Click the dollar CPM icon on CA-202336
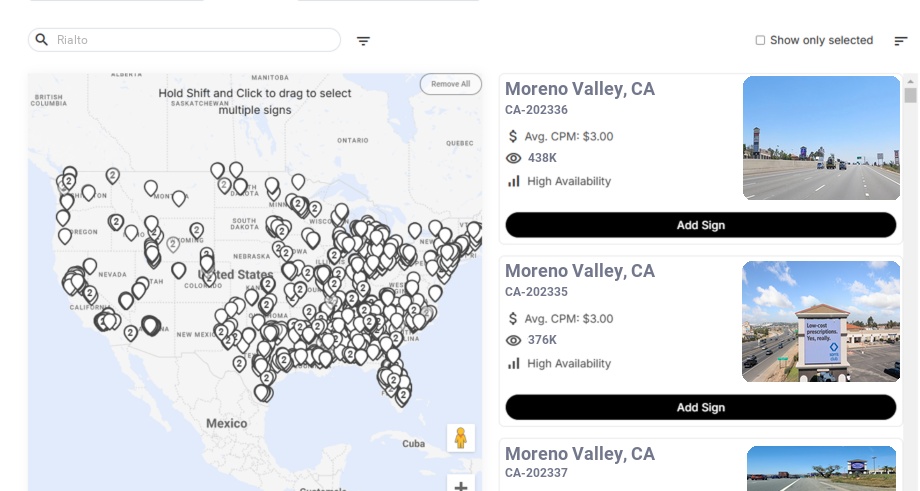Image resolution: width=920 pixels, height=491 pixels. point(513,136)
